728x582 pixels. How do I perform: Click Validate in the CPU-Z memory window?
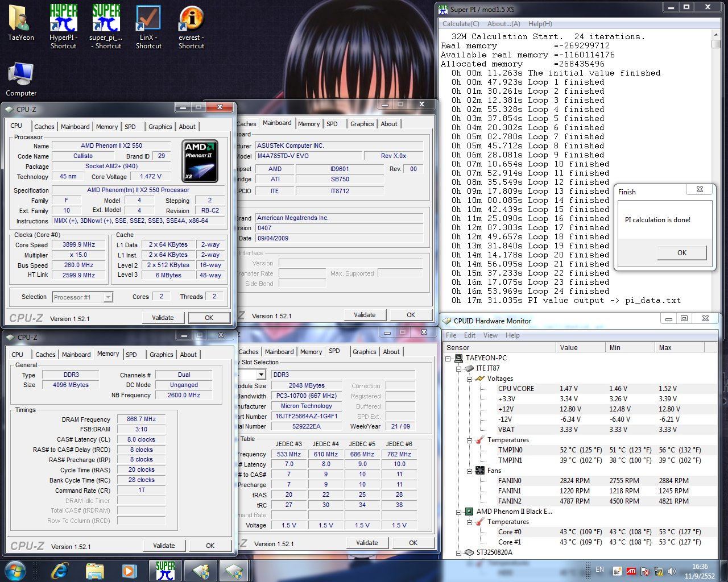pos(164,546)
